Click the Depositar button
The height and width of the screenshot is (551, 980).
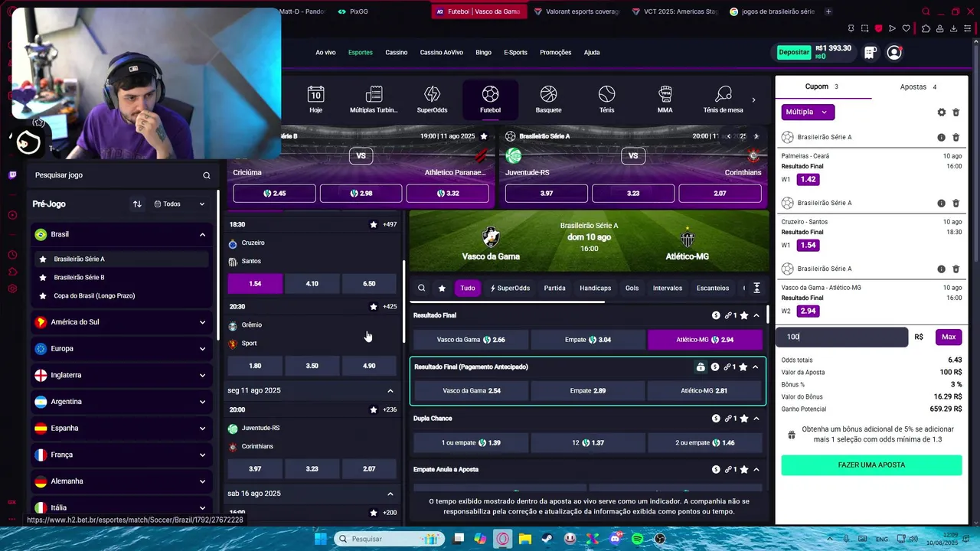(x=793, y=53)
